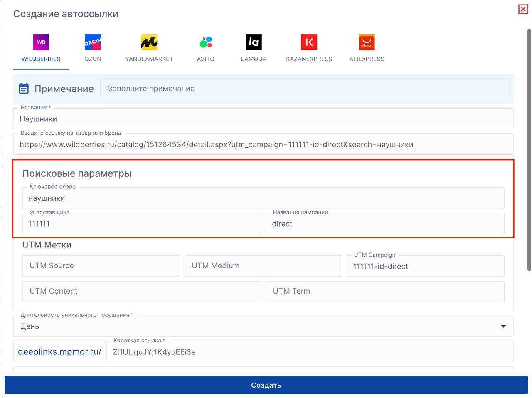Screen dimensions: 532x398
Task: Click the UTM Source input field
Action: tap(101, 266)
